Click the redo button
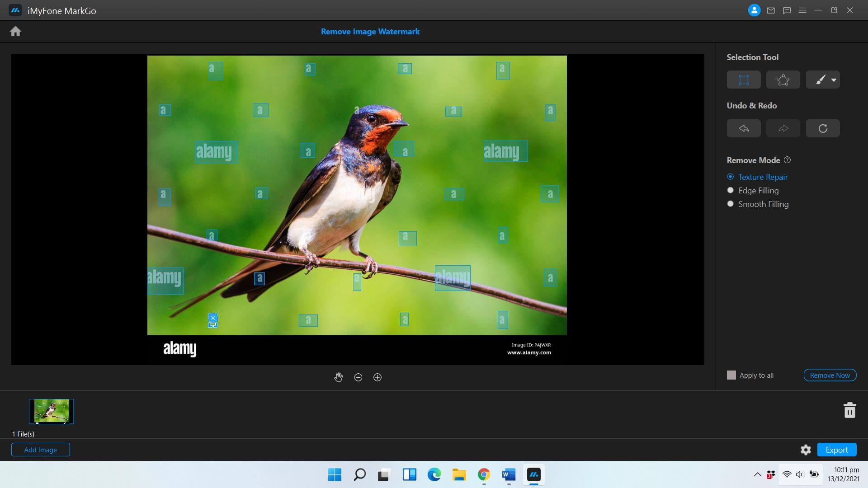 click(x=783, y=127)
